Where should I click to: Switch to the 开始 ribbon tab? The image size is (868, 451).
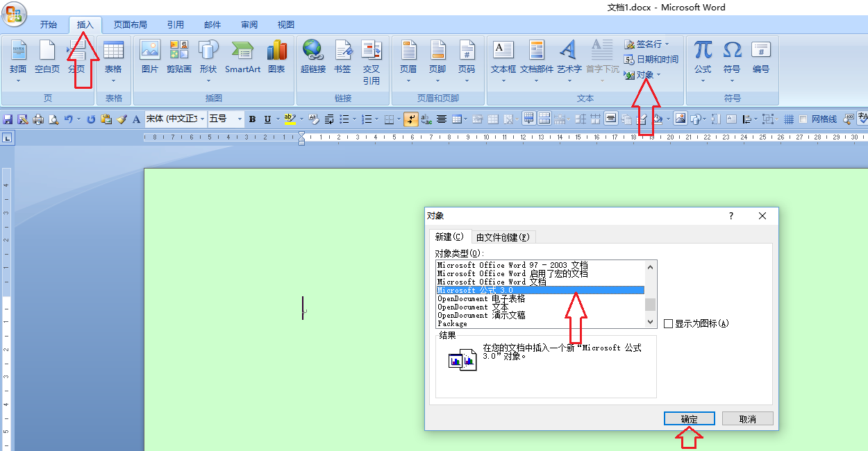pyautogui.click(x=49, y=25)
